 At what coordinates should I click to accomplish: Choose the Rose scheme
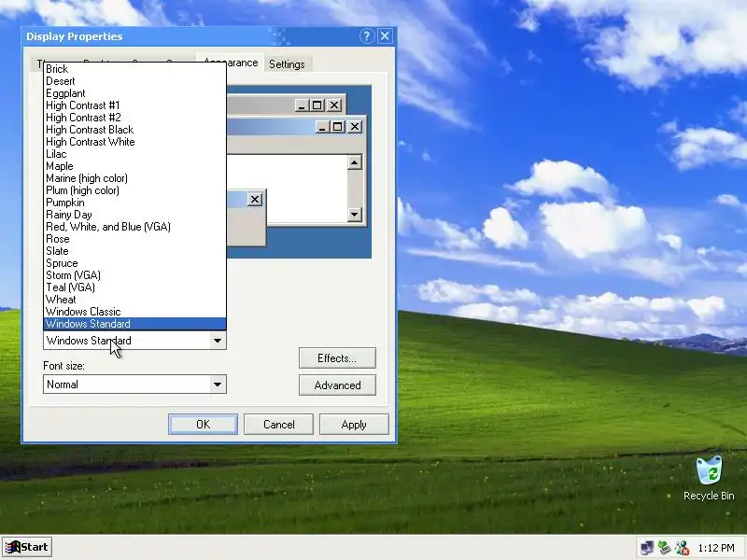134,239
